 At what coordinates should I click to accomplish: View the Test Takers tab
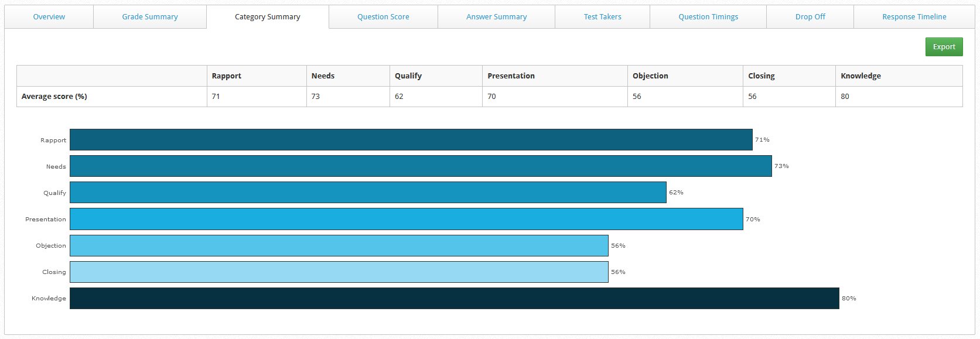tap(602, 17)
